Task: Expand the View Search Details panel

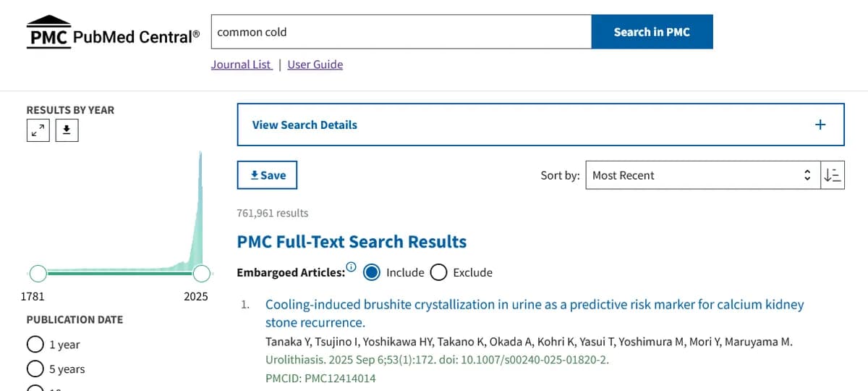Action: 305,125
